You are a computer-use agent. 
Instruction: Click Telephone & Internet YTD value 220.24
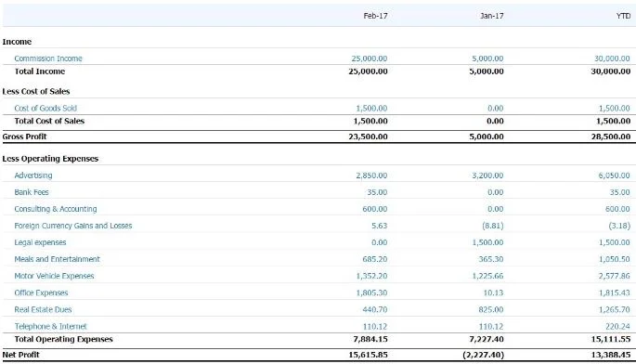pyautogui.click(x=617, y=326)
